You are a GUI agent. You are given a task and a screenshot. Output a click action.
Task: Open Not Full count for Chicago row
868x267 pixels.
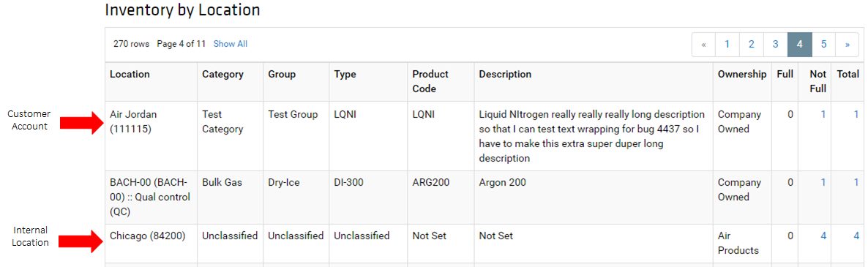823,236
